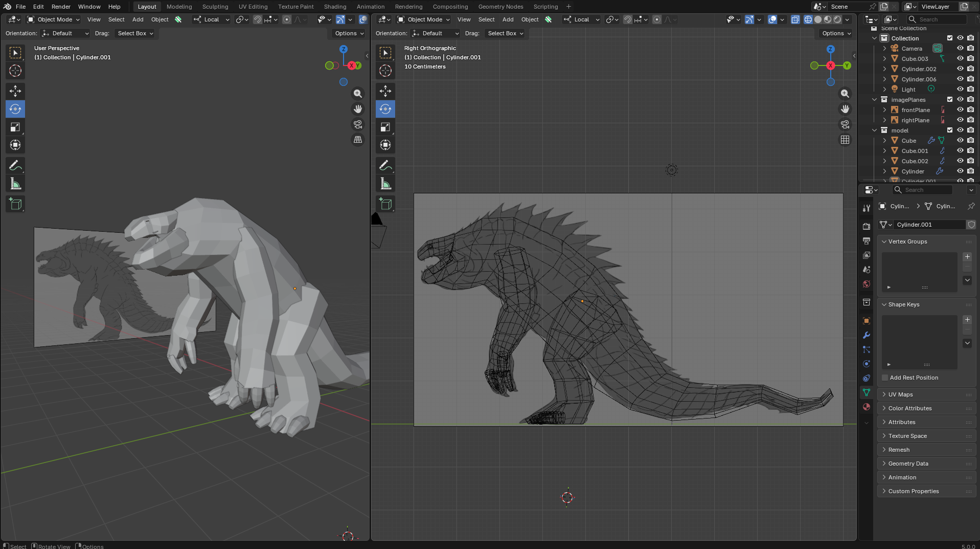Image resolution: width=980 pixels, height=549 pixels.
Task: Select the Select Box tool in left viewport
Action: (15, 53)
